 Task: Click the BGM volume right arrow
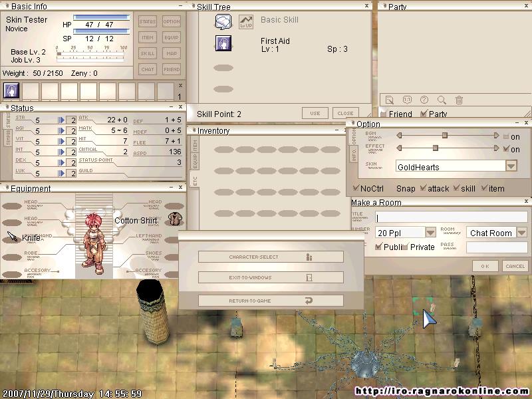(496, 136)
